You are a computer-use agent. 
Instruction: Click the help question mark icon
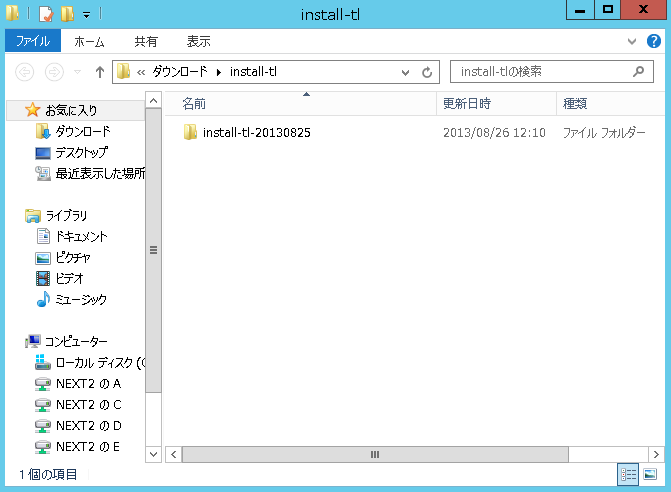(x=651, y=41)
